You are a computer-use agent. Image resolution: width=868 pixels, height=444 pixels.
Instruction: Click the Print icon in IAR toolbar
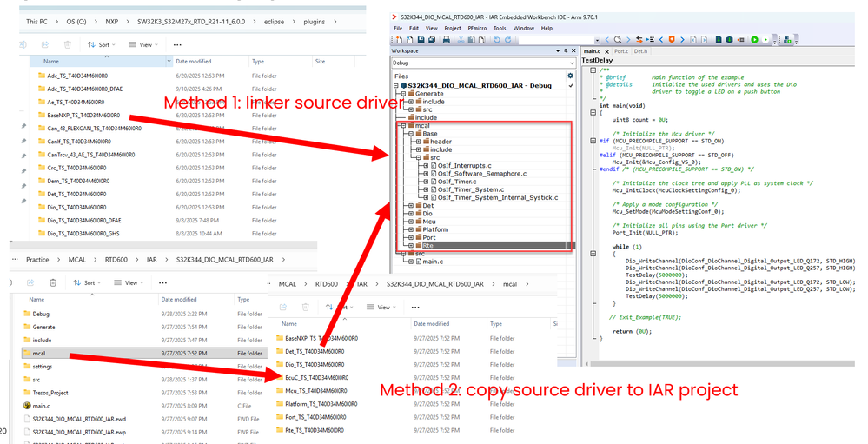[x=445, y=40]
